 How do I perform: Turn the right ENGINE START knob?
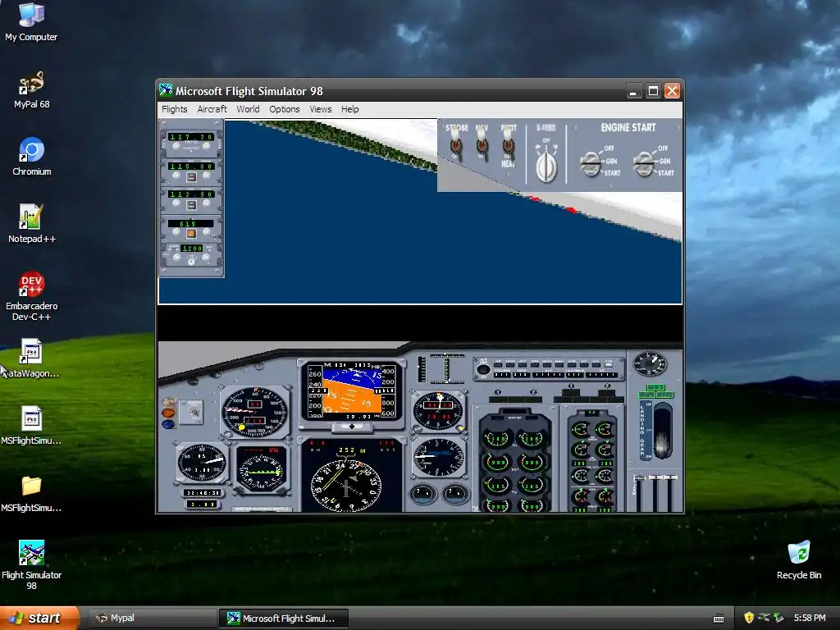pyautogui.click(x=644, y=163)
